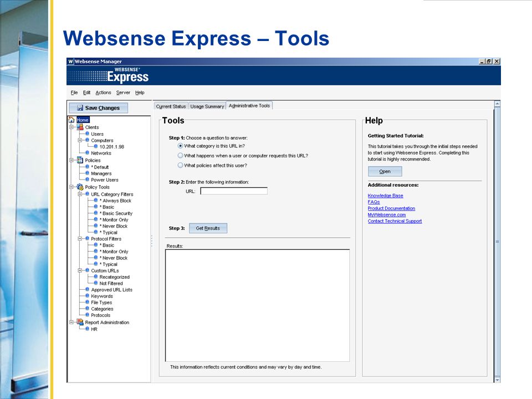Collapse the Protocol Filters node
Screen dimensions: 532x399
tap(80, 238)
